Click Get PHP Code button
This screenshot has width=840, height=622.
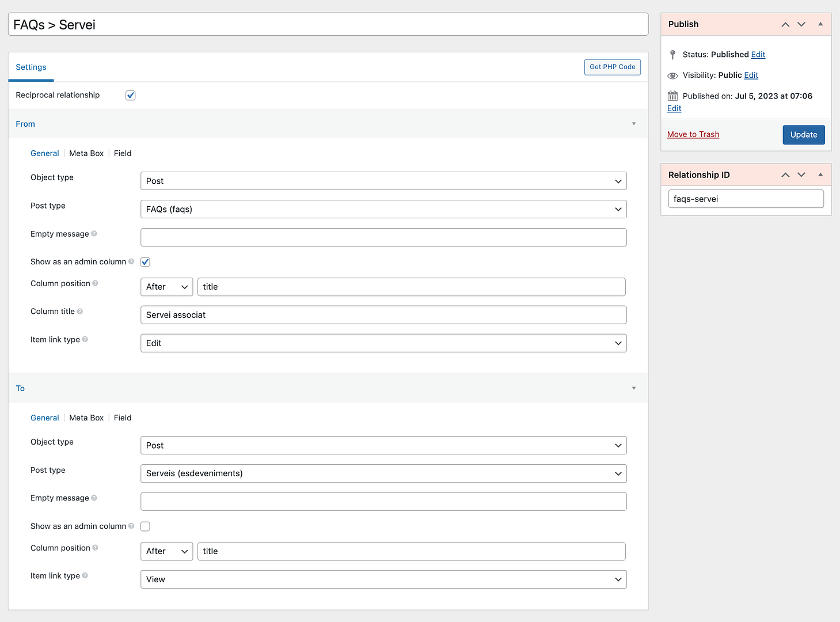click(613, 67)
